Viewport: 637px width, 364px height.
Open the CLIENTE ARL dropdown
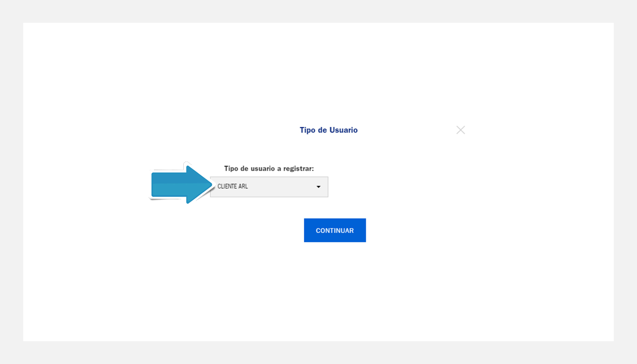point(269,187)
